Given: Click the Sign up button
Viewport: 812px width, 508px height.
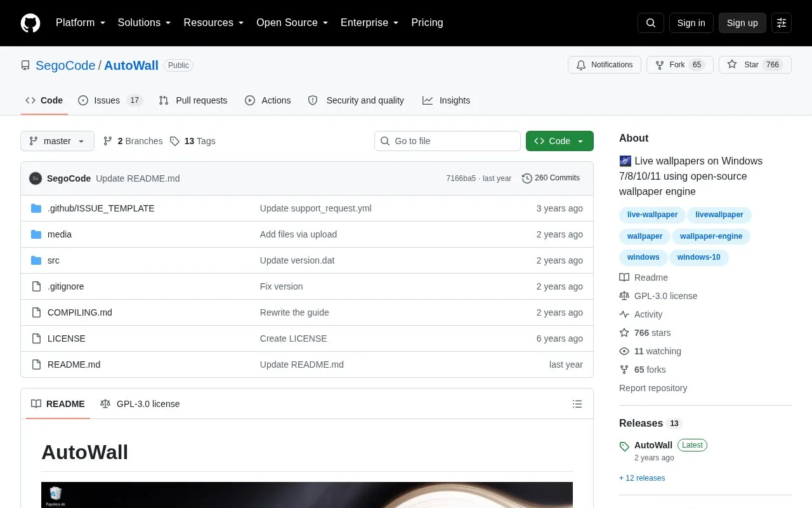Looking at the screenshot, I should coord(742,23).
